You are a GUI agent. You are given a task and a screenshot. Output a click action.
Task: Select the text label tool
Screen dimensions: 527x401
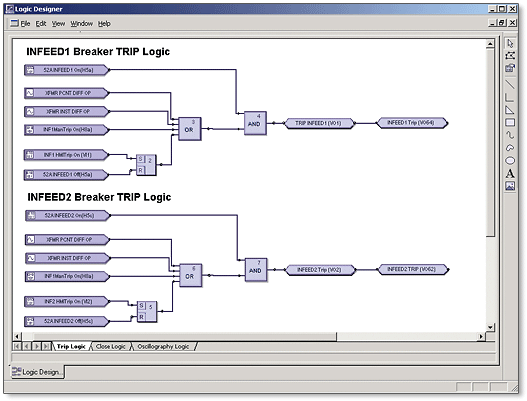(x=510, y=173)
